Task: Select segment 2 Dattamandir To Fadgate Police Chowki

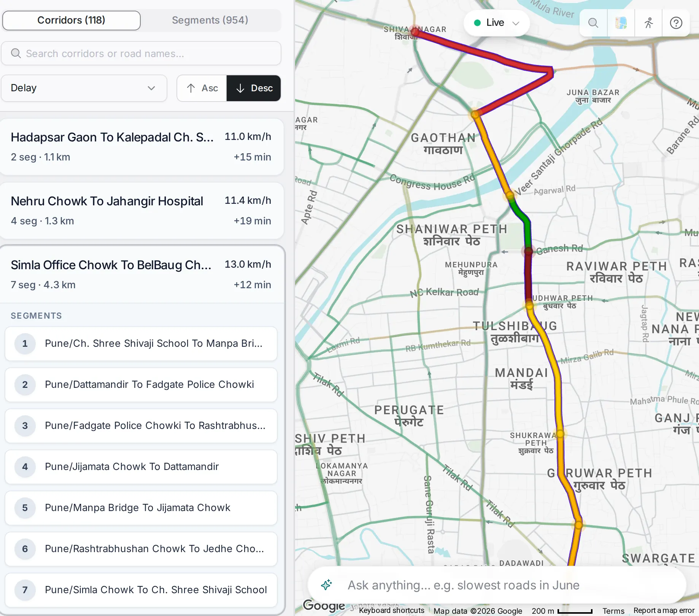Action: tap(141, 385)
